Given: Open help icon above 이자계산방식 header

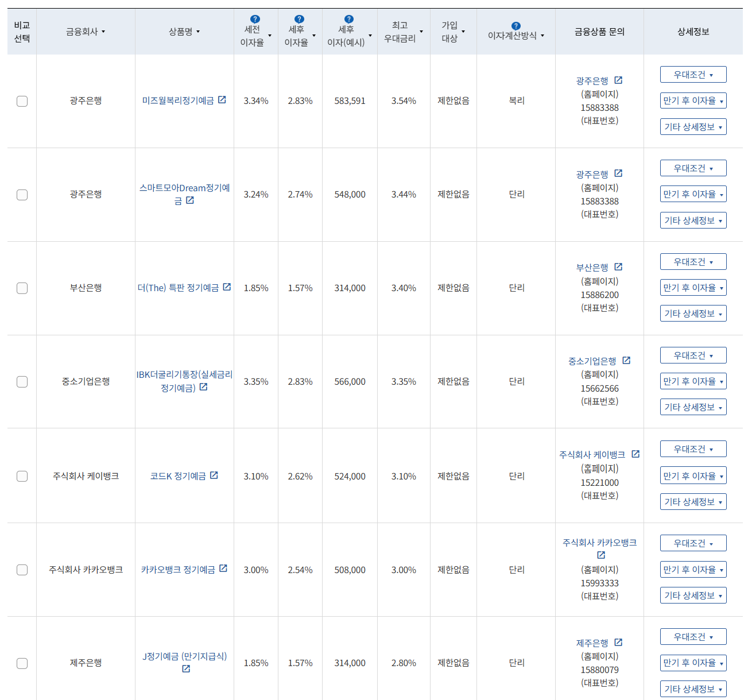Looking at the screenshot, I should tap(516, 26).
